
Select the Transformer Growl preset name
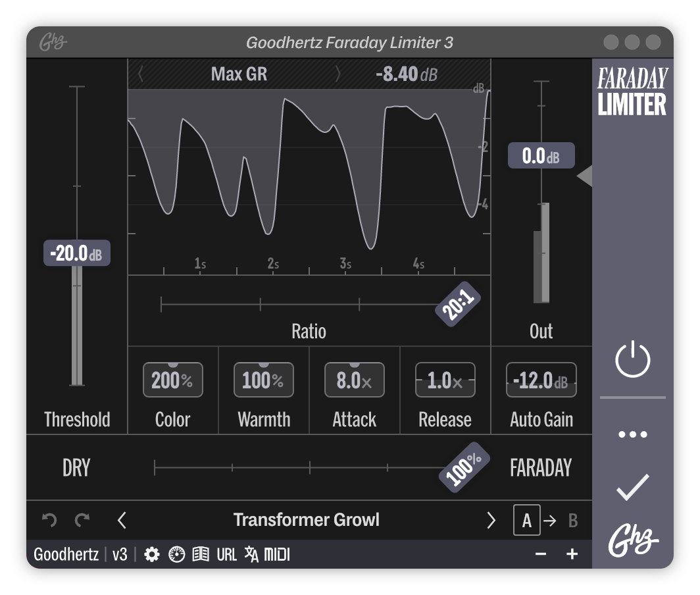click(307, 520)
